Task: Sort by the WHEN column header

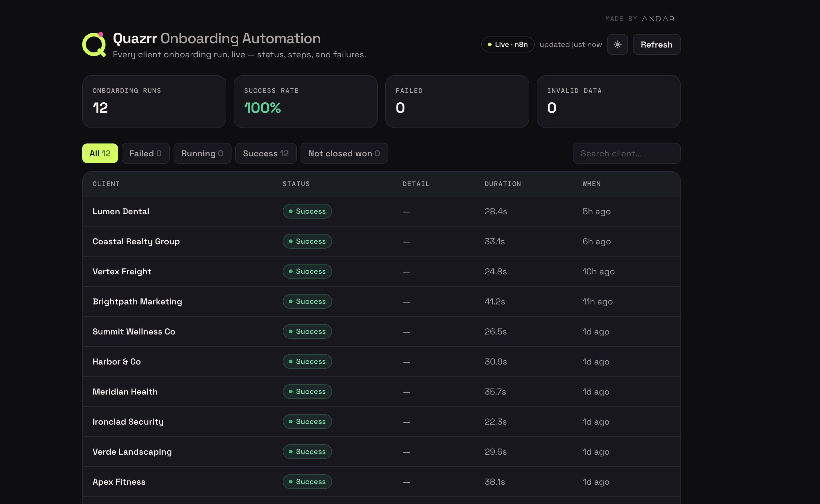Action: [x=591, y=184]
